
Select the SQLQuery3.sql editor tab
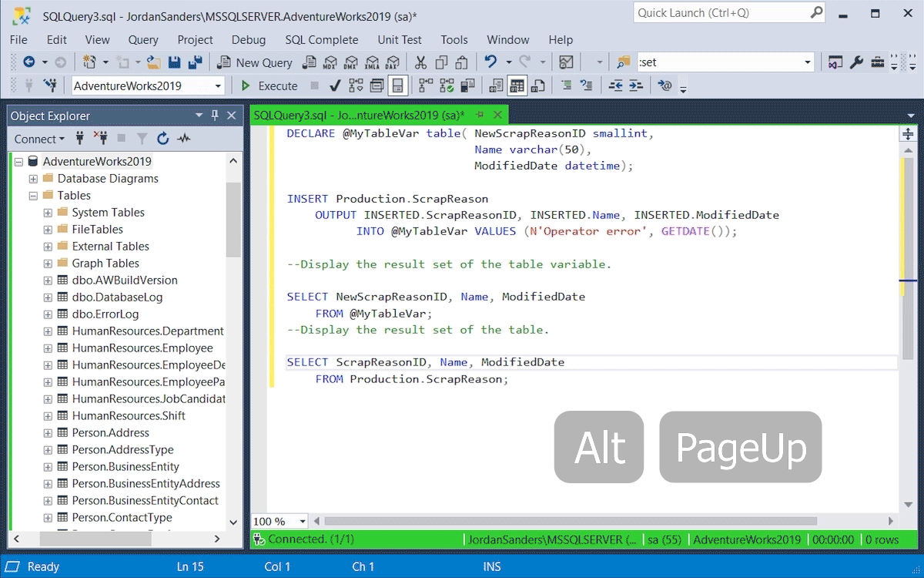tap(358, 116)
